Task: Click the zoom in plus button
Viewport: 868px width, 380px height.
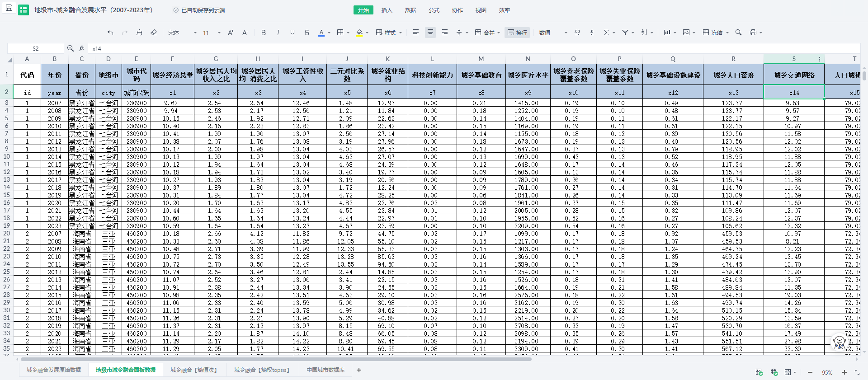Action: (844, 372)
